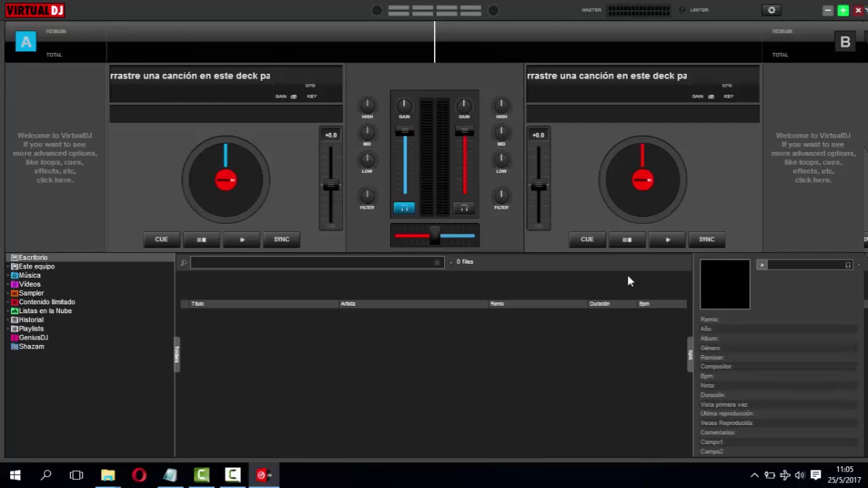868x488 pixels.
Task: Sort by the Duración column
Action: coord(612,304)
